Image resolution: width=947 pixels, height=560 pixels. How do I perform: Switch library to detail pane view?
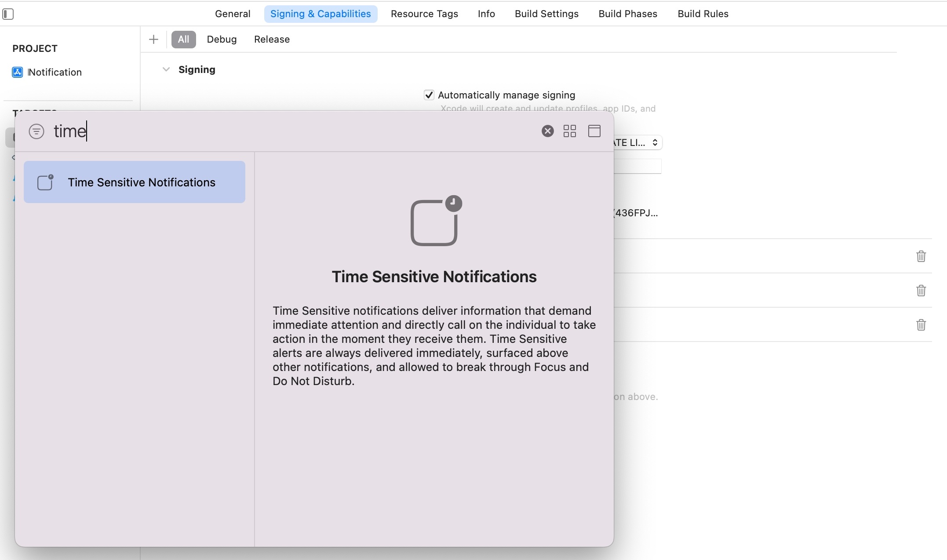pyautogui.click(x=594, y=131)
